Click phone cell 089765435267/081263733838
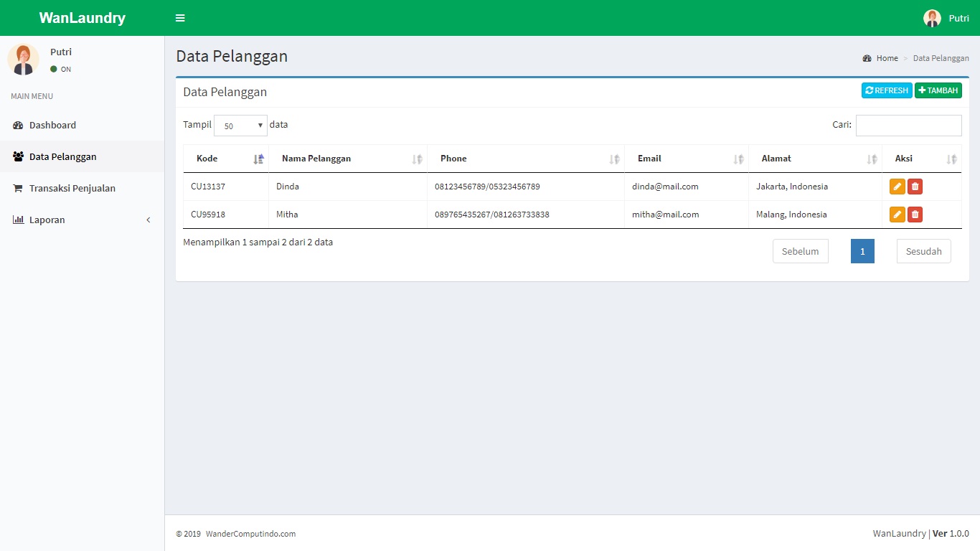 (x=492, y=215)
